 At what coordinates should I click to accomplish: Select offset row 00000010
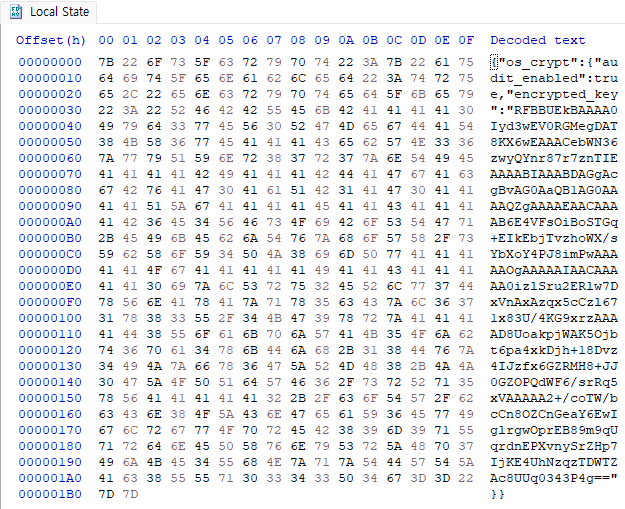50,79
